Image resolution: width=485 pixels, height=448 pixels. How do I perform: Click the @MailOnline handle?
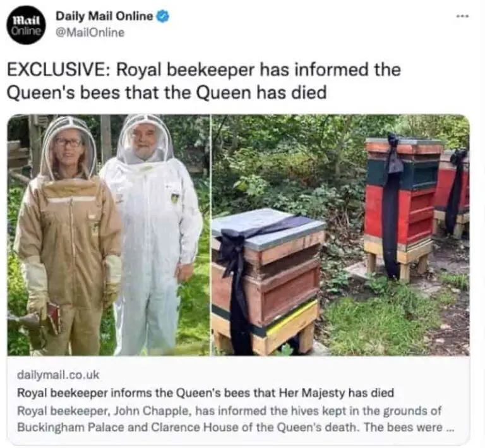90,32
